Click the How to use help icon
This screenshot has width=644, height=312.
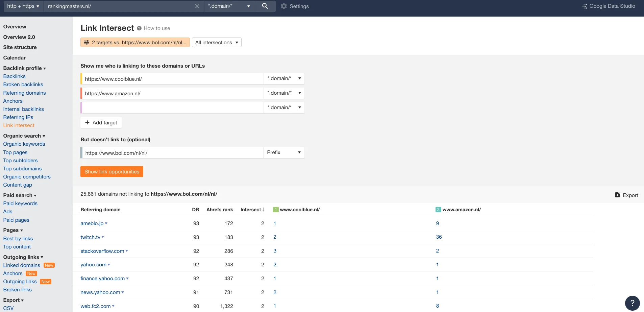click(139, 28)
